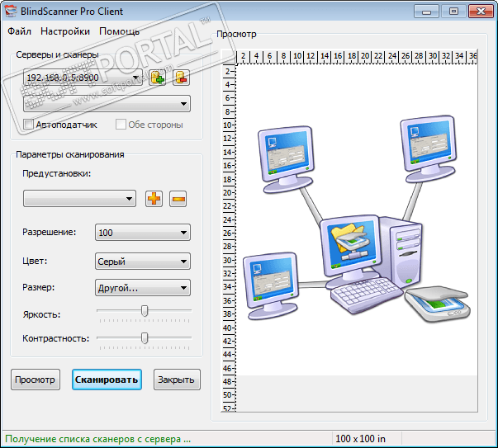
Task: Open the server address 192.168.0.5:8900 dropdown
Action: point(83,78)
